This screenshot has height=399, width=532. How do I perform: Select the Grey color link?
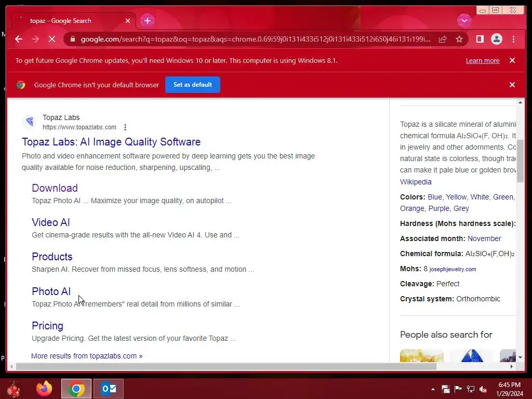pos(461,209)
